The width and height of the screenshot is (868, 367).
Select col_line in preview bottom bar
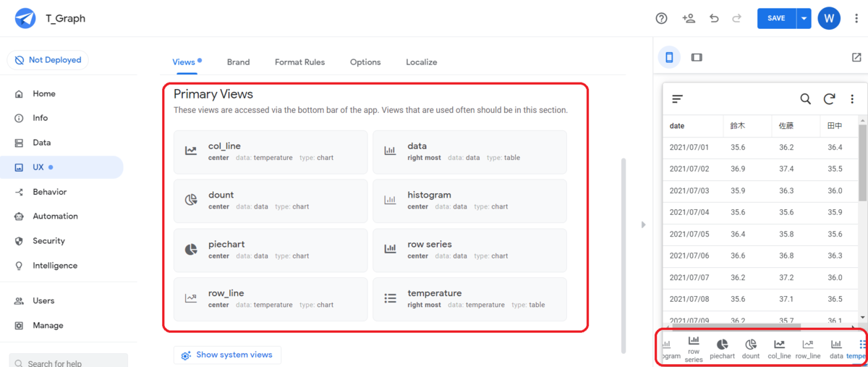(x=779, y=349)
